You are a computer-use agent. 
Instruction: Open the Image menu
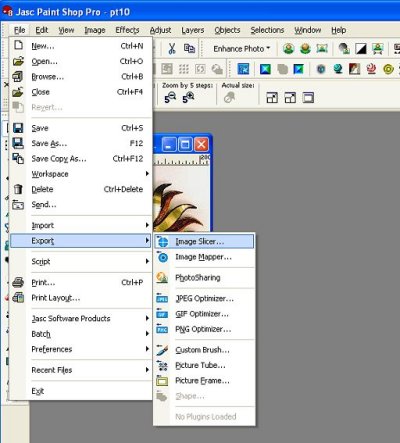pyautogui.click(x=95, y=30)
